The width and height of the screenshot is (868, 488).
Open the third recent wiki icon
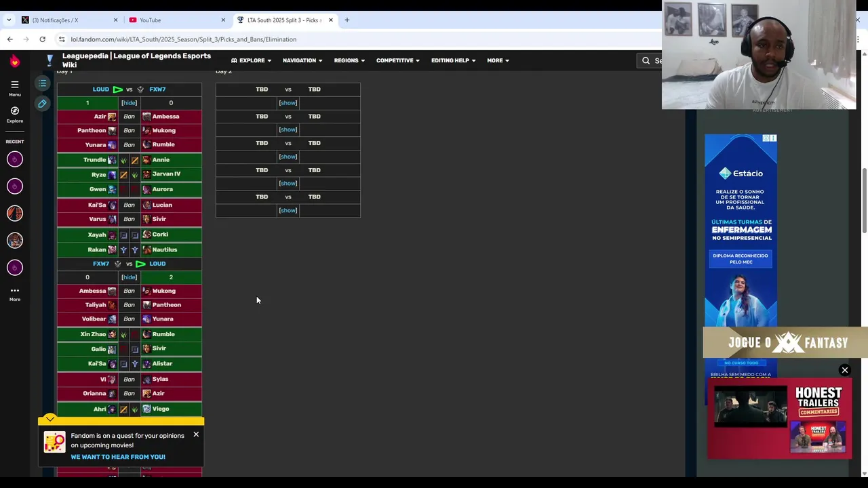14,213
